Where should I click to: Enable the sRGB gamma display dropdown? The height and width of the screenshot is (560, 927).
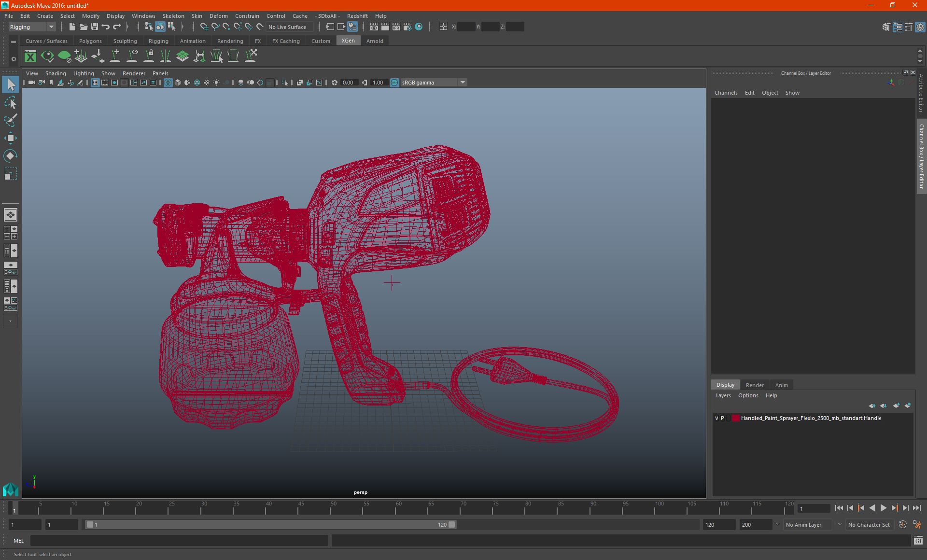(x=463, y=82)
